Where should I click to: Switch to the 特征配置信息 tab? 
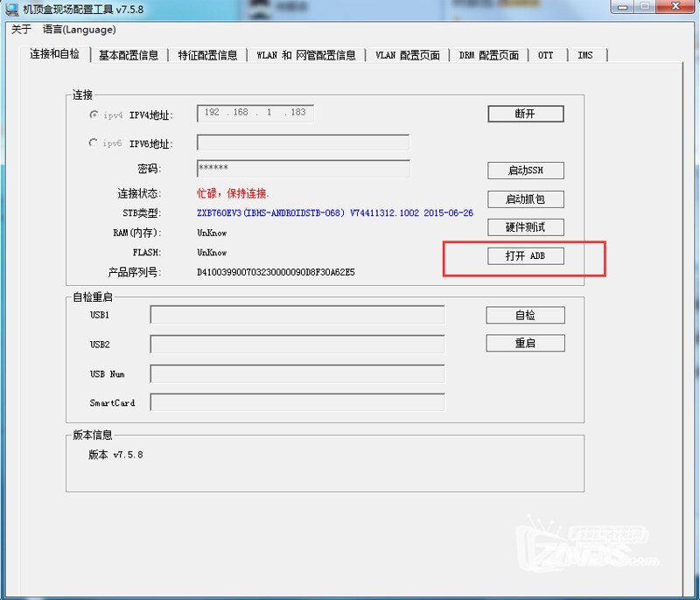coord(207,55)
